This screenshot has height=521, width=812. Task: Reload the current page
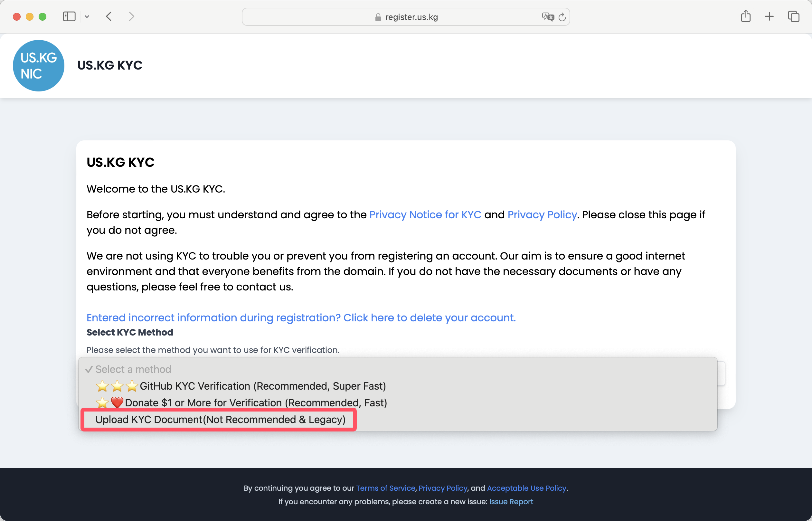click(x=562, y=17)
